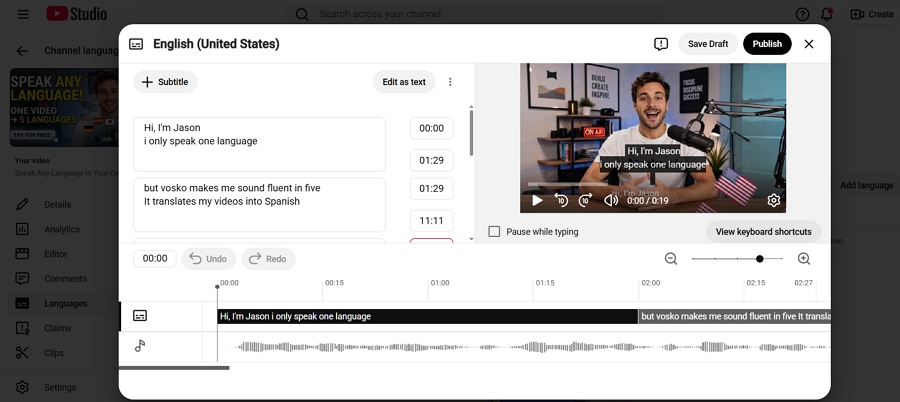Toggle Pause while typing checkbox
The width and height of the screenshot is (900, 402).
tap(494, 231)
